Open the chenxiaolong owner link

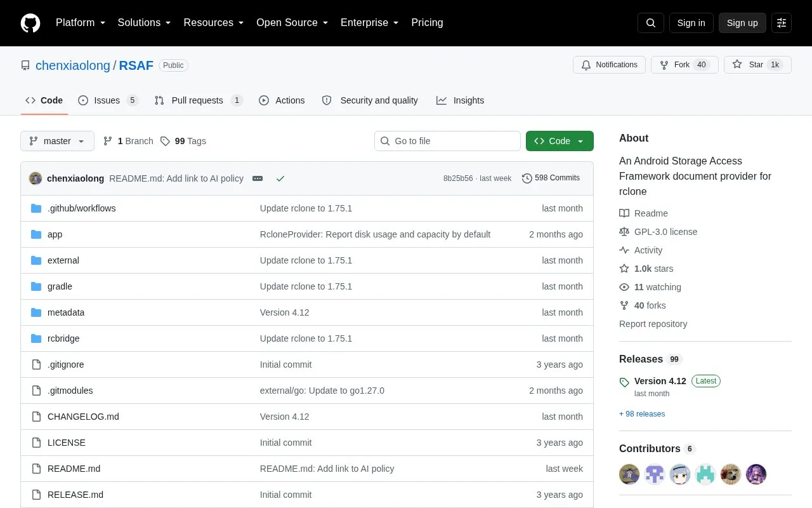73,65
